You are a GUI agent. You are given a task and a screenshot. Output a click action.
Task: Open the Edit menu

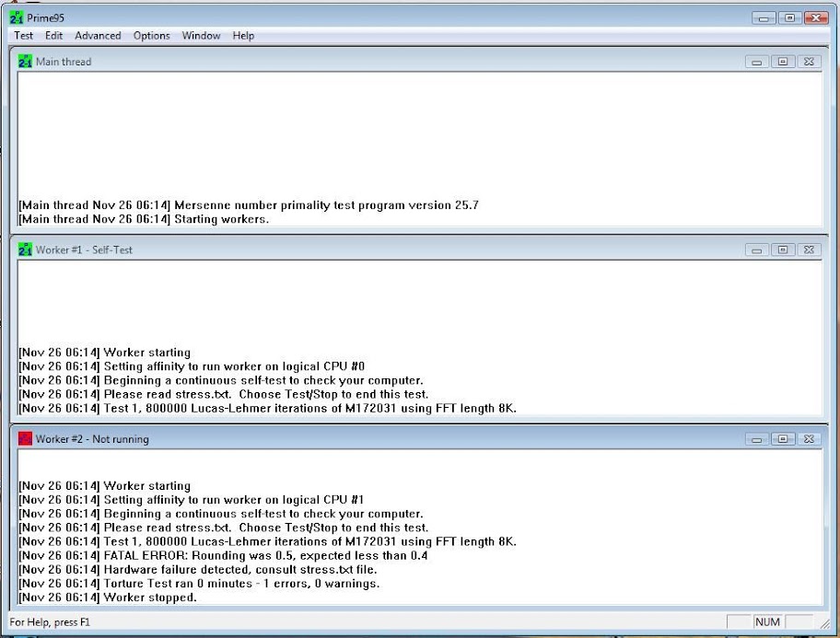[x=53, y=36]
